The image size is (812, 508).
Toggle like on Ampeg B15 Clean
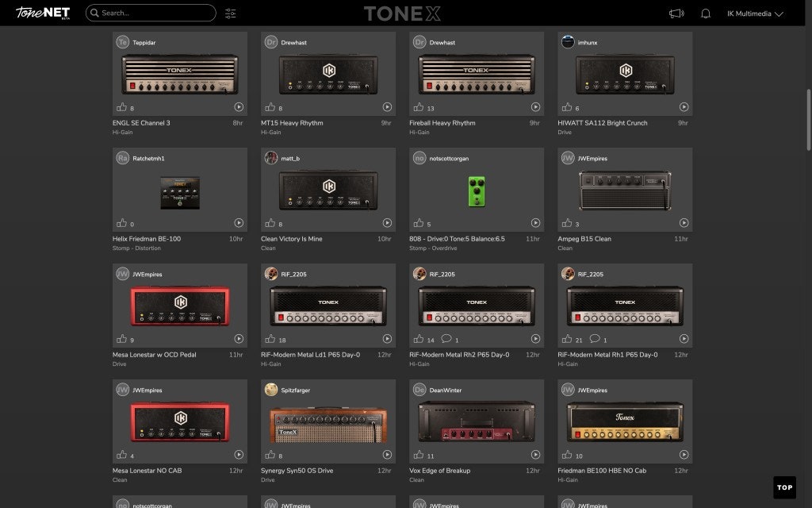click(x=567, y=223)
